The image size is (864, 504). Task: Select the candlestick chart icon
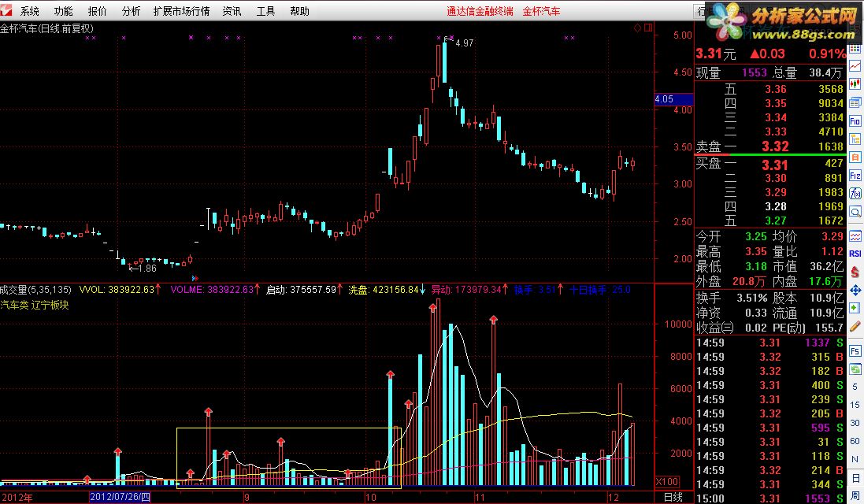point(855,84)
